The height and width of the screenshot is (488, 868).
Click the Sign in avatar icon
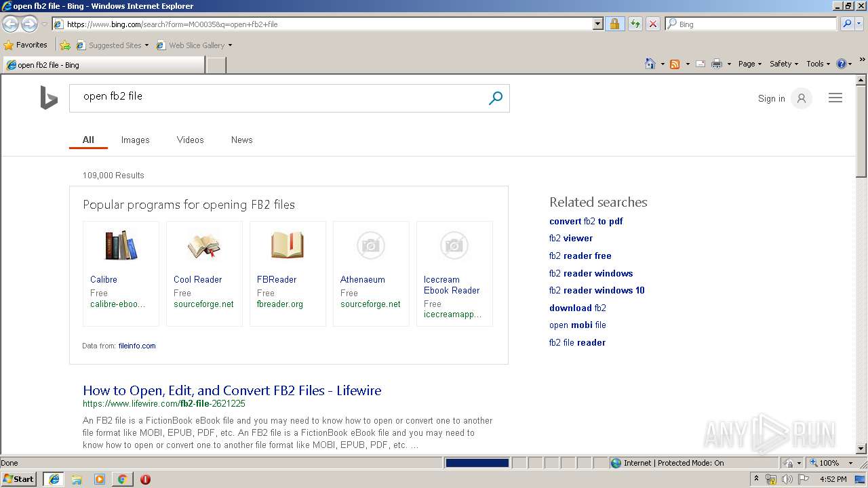click(802, 98)
